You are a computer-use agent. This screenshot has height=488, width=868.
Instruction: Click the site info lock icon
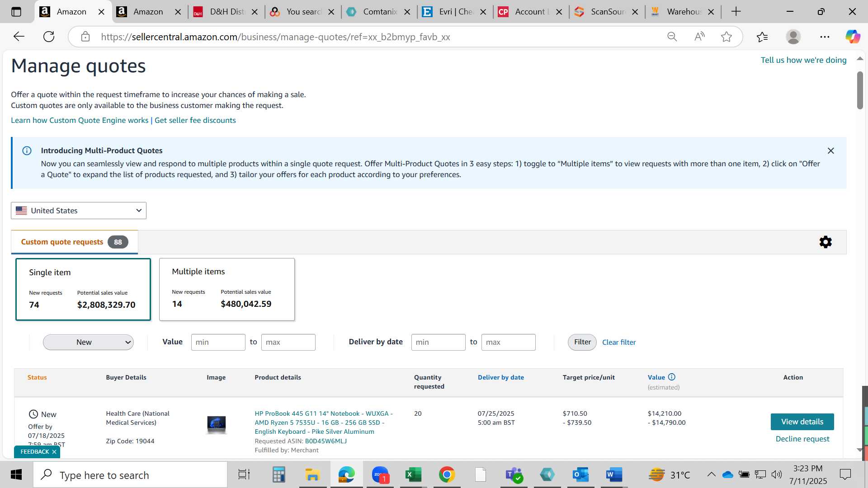[85, 37]
